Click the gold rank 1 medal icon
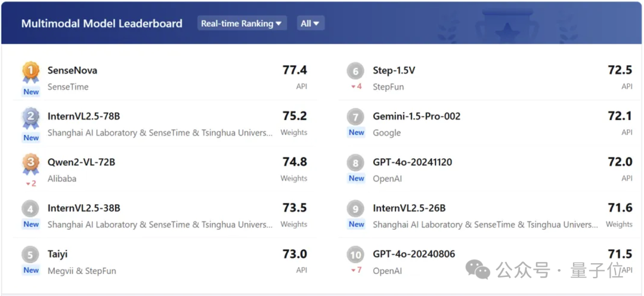 click(x=31, y=72)
